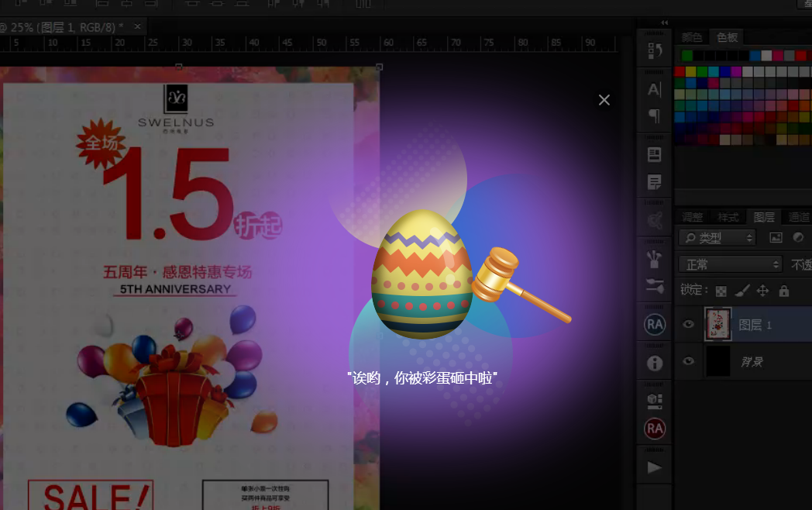
Task: Open the 正常 blend mode dropdown
Action: (731, 264)
